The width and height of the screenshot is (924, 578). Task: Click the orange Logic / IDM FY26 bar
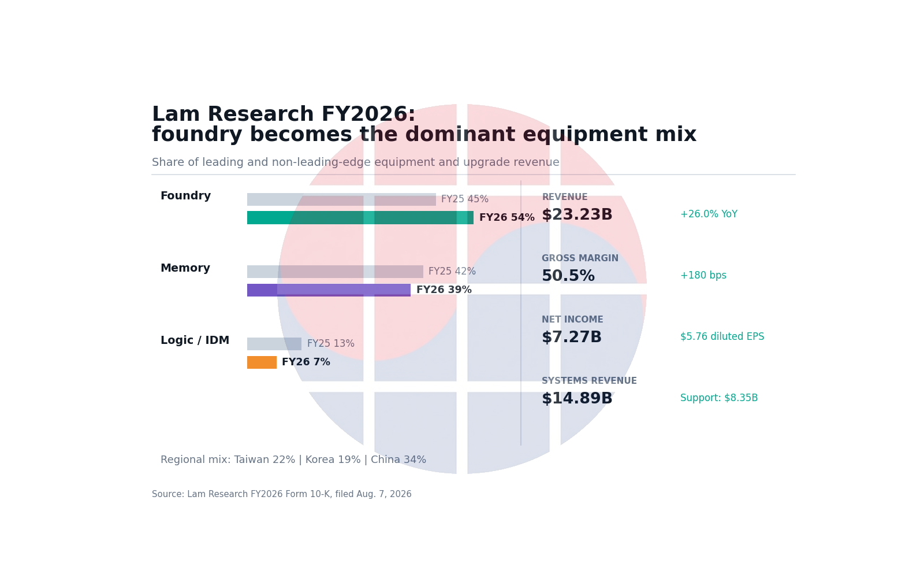point(262,362)
